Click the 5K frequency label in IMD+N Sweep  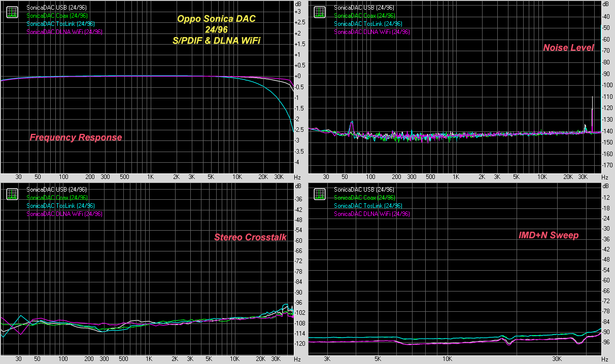378,358
